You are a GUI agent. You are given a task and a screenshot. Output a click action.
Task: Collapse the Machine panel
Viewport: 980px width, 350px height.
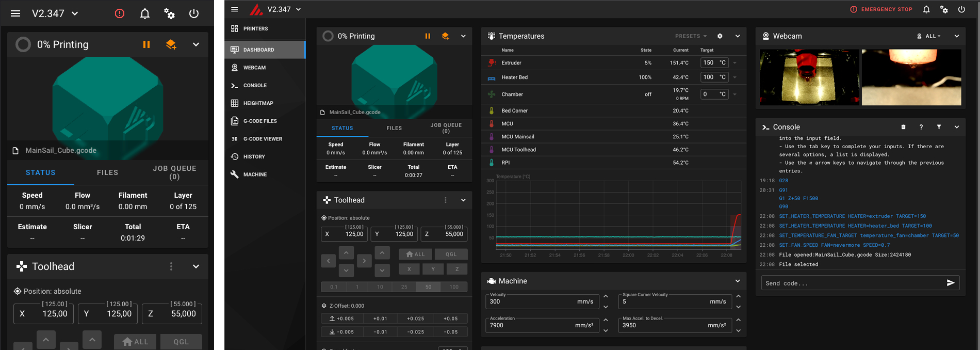738,281
